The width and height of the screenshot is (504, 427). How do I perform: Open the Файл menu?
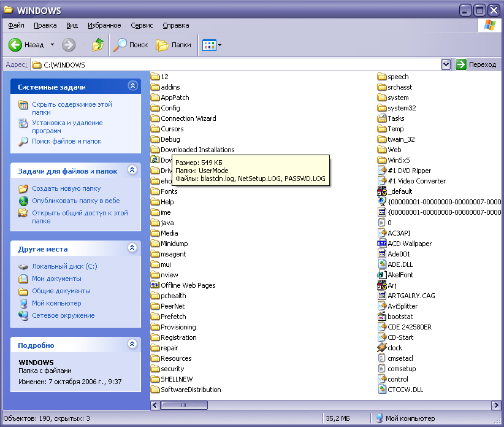(16, 25)
